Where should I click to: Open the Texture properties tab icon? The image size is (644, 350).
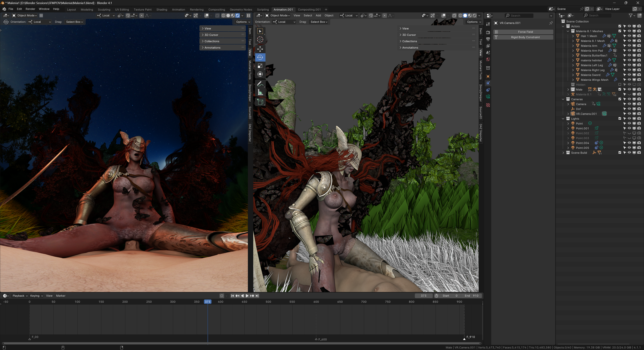pos(488,105)
